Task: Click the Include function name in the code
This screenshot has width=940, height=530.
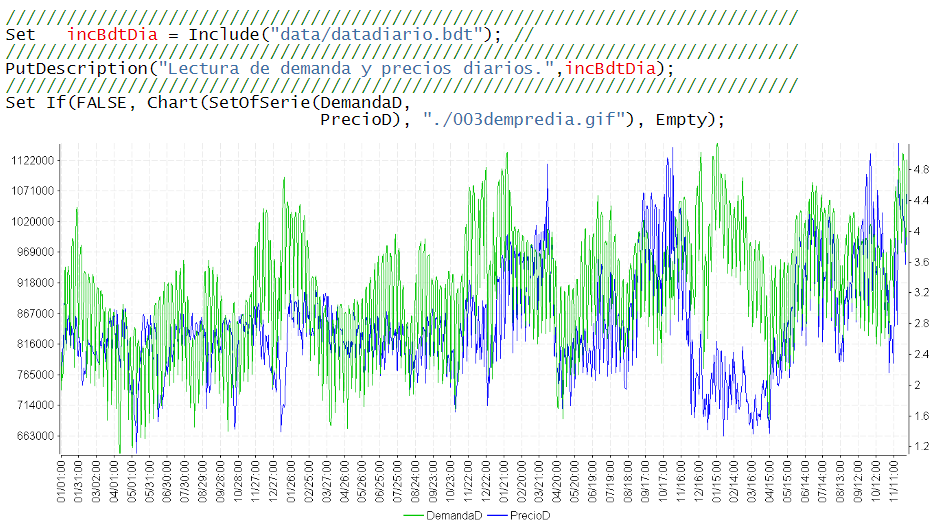Action: (x=224, y=34)
